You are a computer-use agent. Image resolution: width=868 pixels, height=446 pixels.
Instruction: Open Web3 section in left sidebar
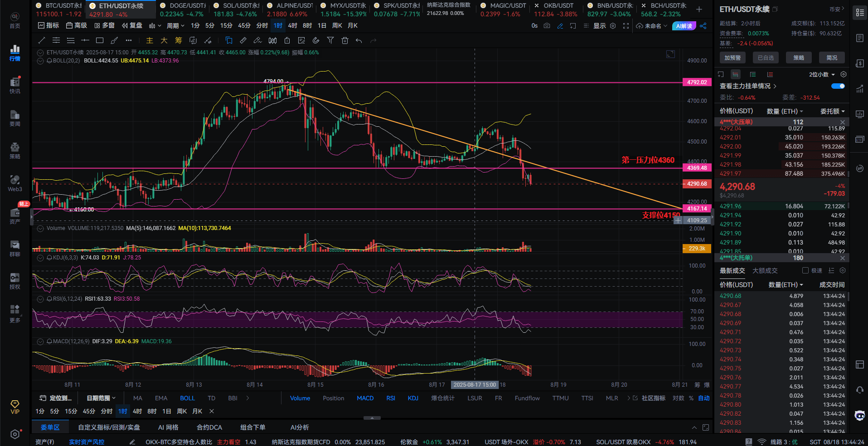(15, 183)
